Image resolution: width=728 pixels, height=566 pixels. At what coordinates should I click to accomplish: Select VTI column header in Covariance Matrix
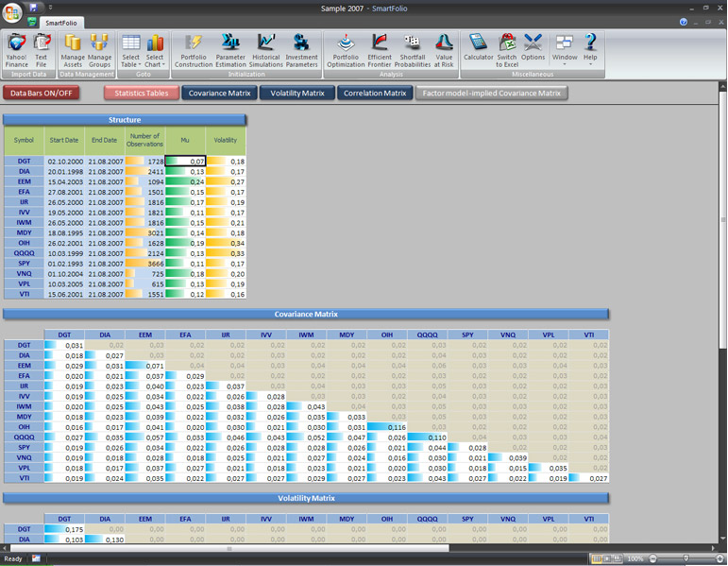click(588, 334)
